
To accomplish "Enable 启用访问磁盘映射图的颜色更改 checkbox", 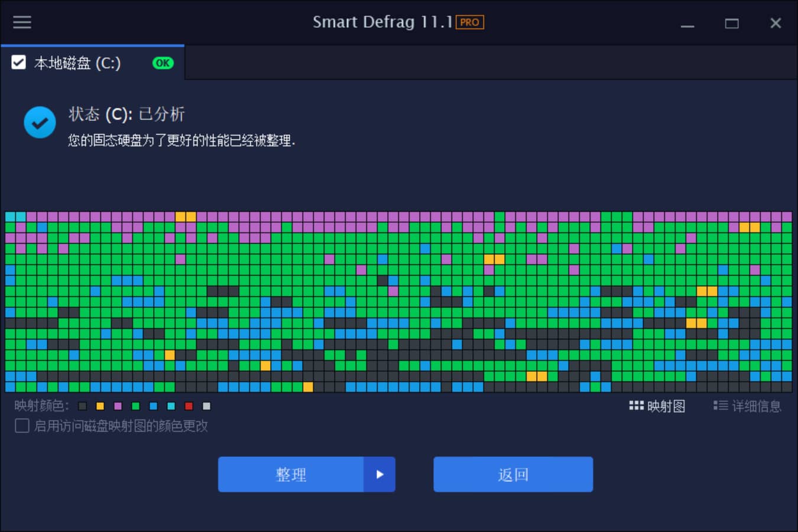I will click(22, 426).
